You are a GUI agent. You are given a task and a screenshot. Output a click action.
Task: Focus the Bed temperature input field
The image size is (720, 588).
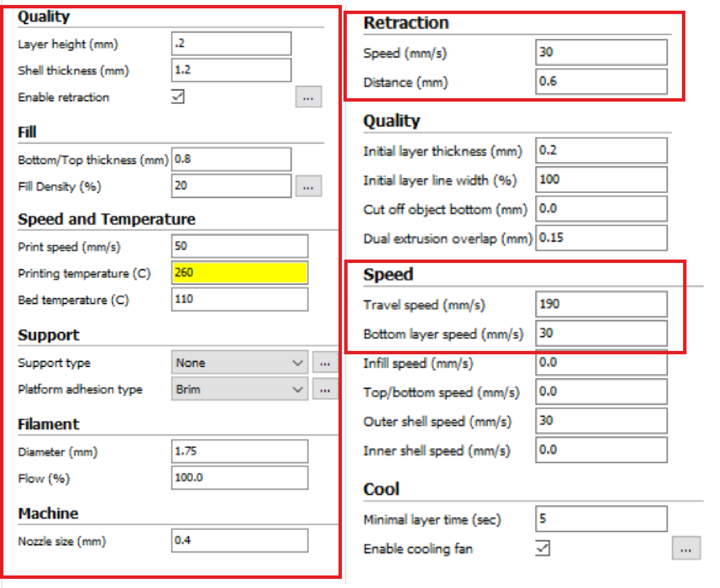pos(239,299)
